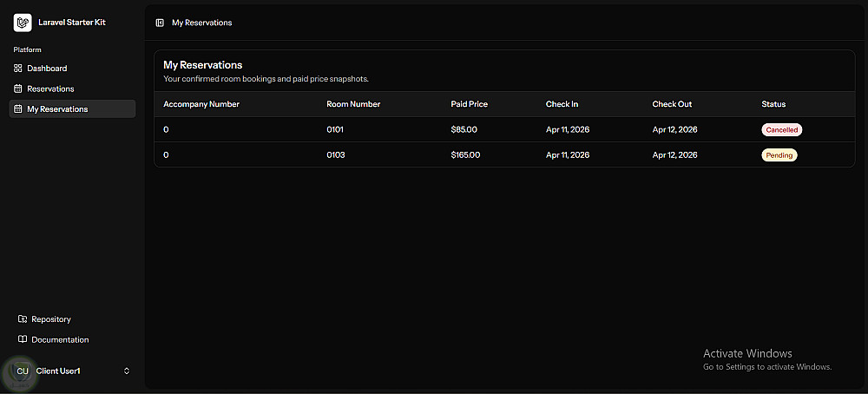Click the Status column header
Viewport: 868px width, 394px height.
(773, 104)
